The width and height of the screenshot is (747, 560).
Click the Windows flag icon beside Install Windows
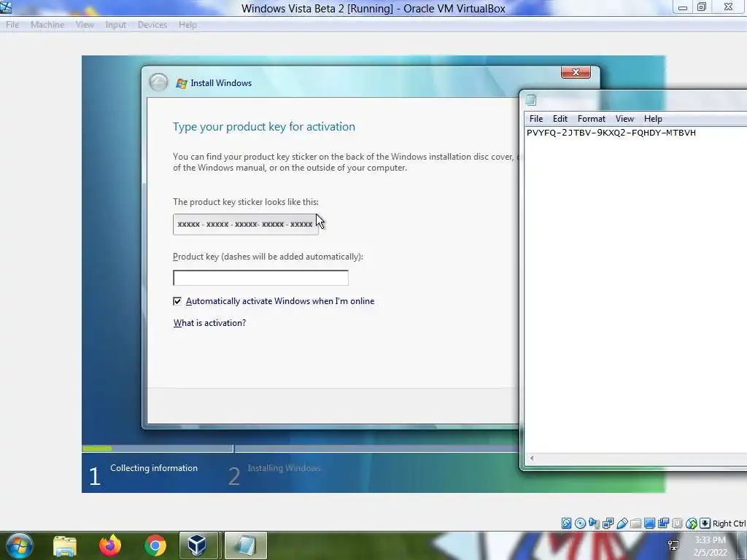(x=182, y=83)
